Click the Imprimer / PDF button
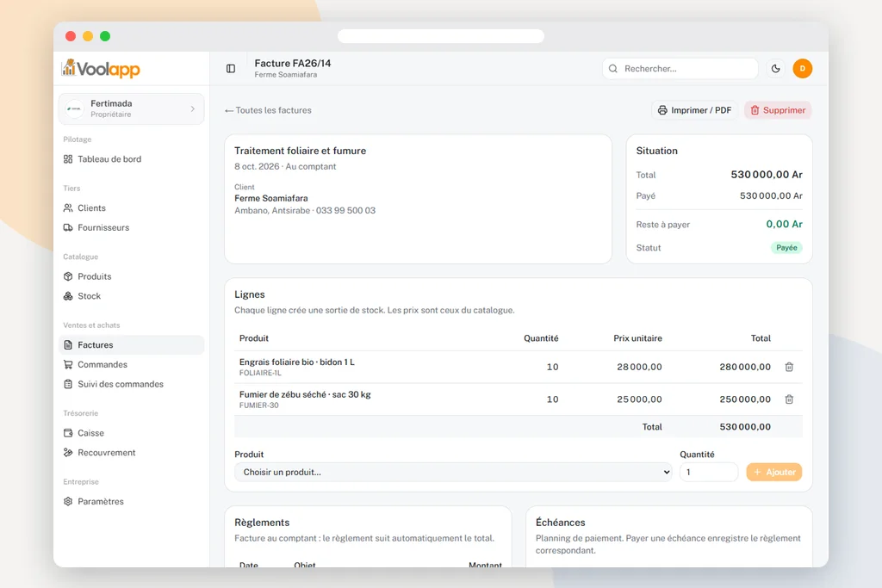The height and width of the screenshot is (588, 882). tap(695, 110)
